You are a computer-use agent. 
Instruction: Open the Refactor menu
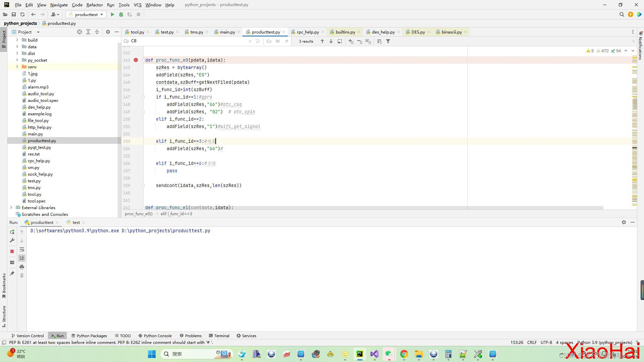(95, 5)
